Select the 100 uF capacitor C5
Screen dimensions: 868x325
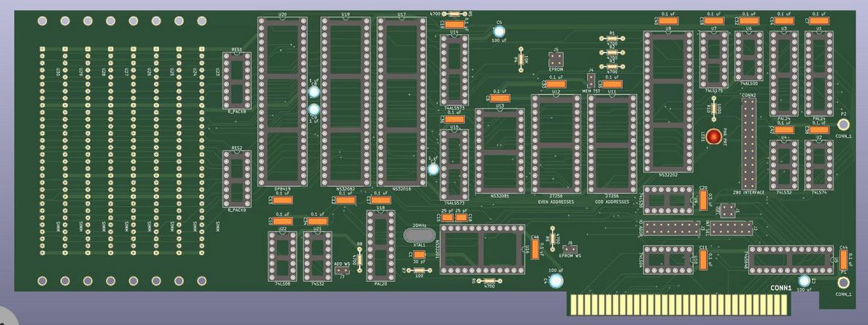click(x=500, y=31)
